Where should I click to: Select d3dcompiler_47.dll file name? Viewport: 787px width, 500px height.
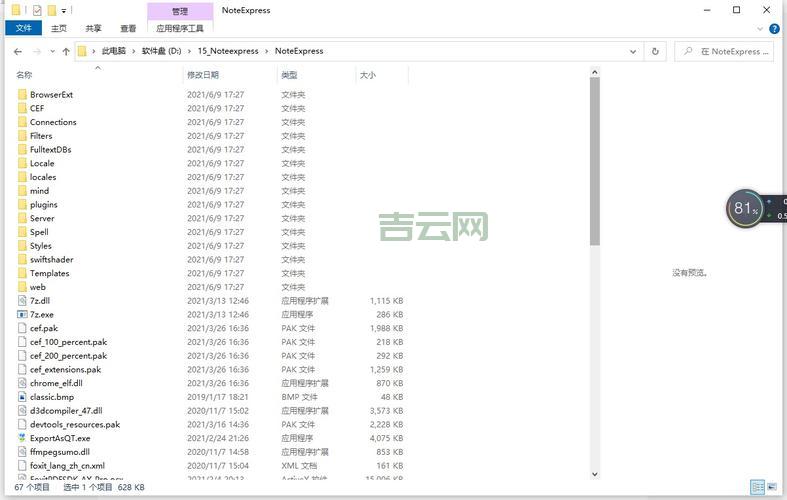tap(66, 411)
